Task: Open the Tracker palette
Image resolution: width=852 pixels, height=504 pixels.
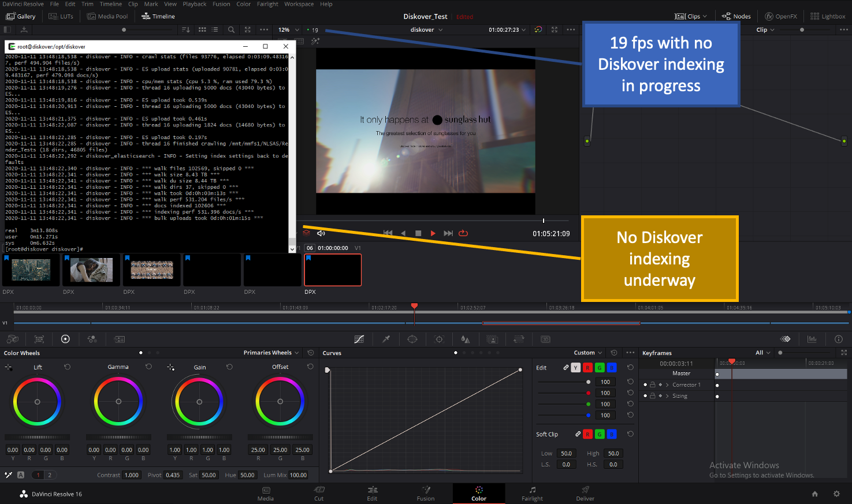Action: 439,339
